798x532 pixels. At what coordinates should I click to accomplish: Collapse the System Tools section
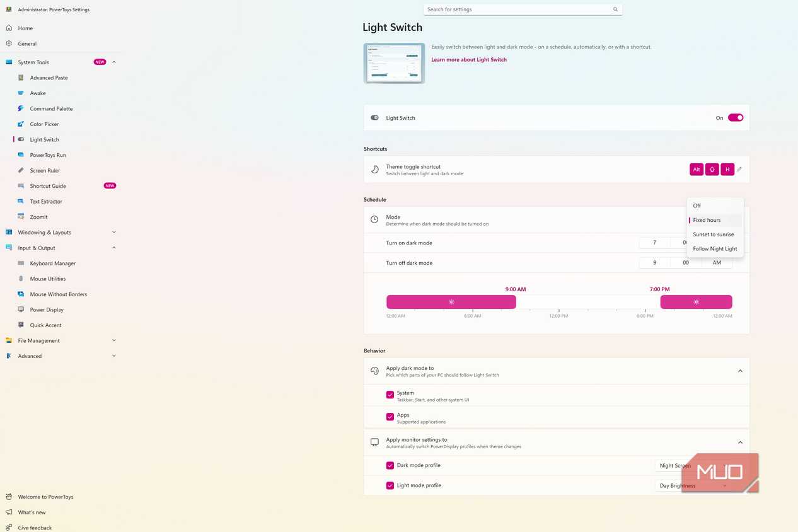[x=114, y=62]
